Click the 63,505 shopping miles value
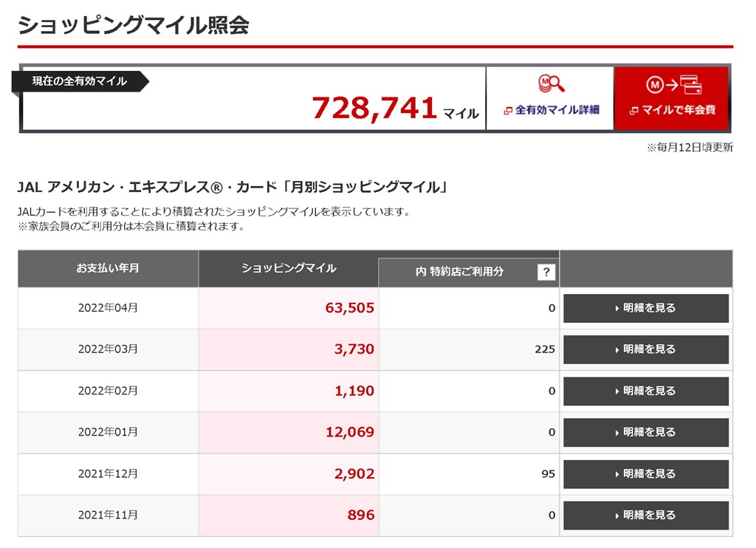The width and height of the screenshot is (756, 548). click(349, 308)
